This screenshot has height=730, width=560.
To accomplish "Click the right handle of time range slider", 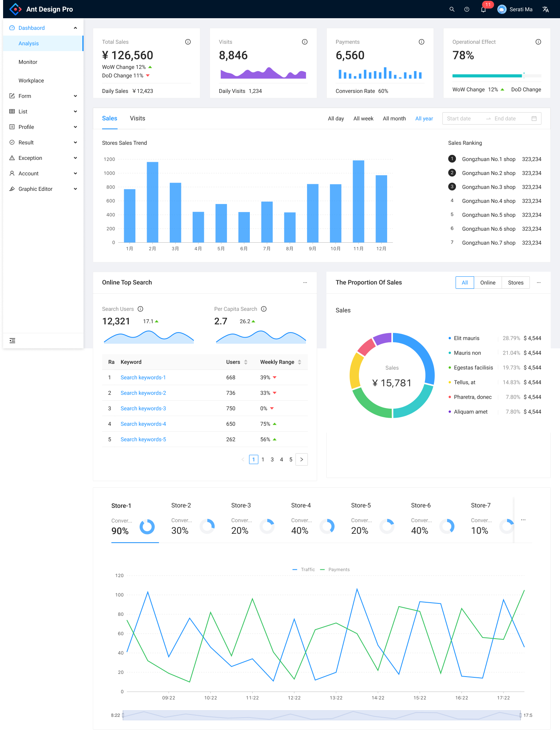I will [521, 715].
